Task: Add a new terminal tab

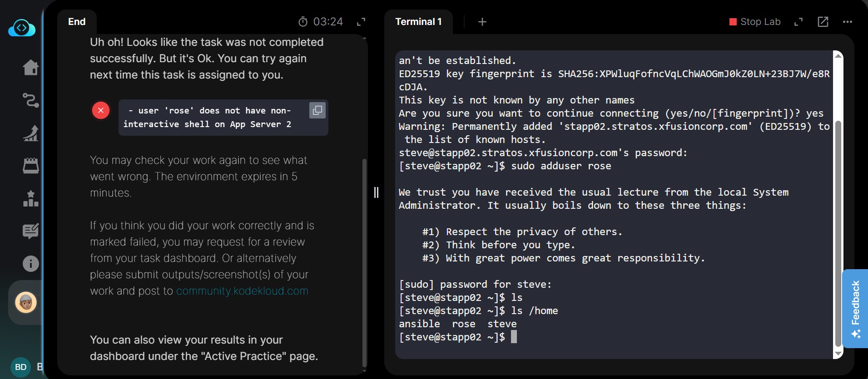Action: coord(482,22)
